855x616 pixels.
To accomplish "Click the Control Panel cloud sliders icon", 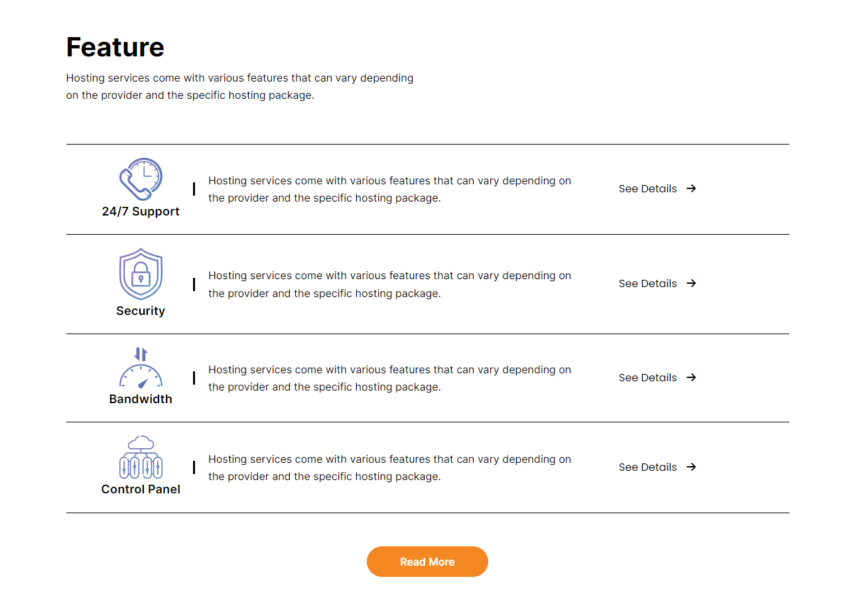I will click(x=141, y=457).
